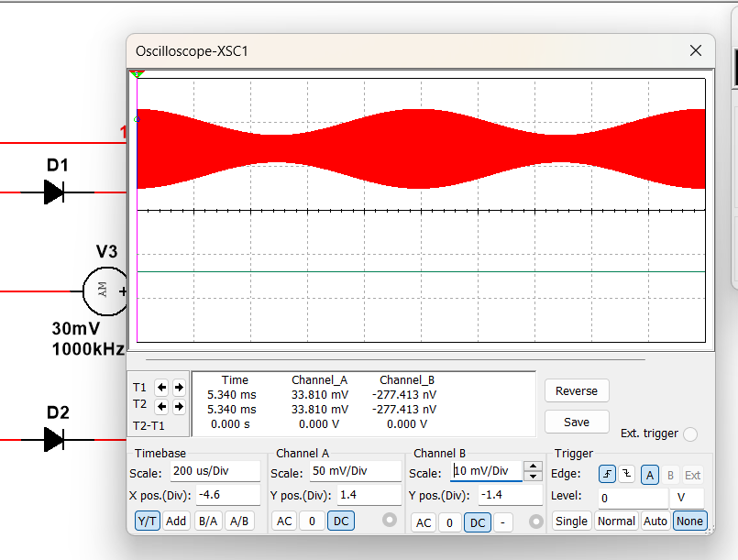This screenshot has width=738, height=560.
Task: Click the Channel A Y pos. field
Action: click(x=369, y=495)
